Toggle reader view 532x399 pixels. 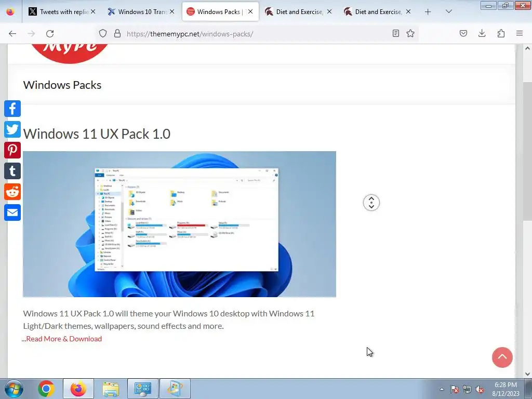click(395, 34)
